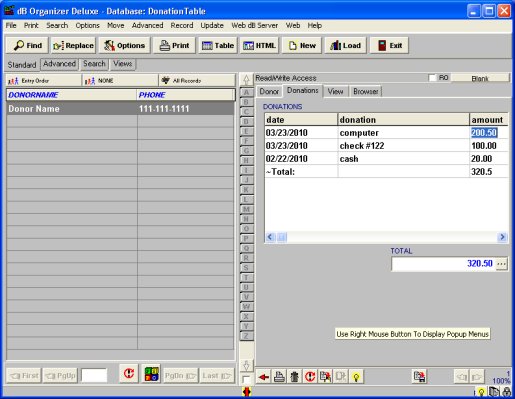
Task: Select the Donor Name record row
Action: click(120, 109)
